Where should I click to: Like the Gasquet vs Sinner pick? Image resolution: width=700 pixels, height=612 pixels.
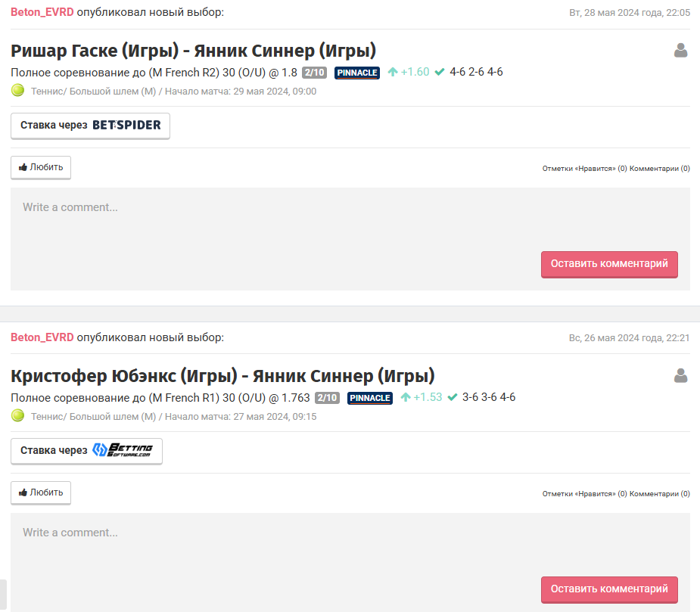(x=41, y=167)
